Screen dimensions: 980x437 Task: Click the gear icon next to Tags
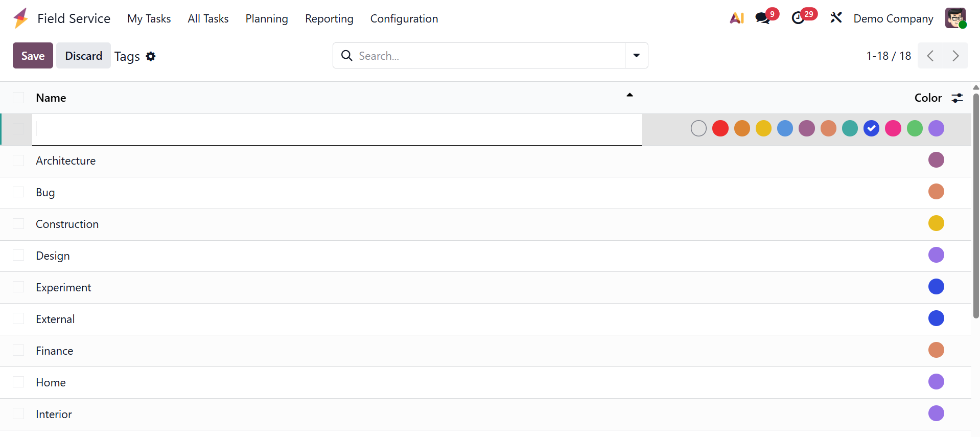coord(151,56)
